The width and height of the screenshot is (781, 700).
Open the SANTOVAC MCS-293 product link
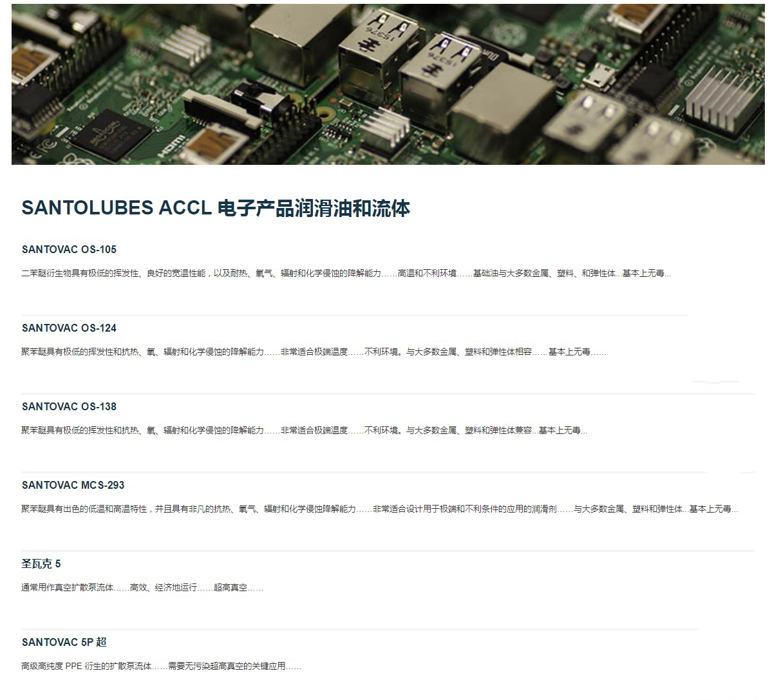73,485
